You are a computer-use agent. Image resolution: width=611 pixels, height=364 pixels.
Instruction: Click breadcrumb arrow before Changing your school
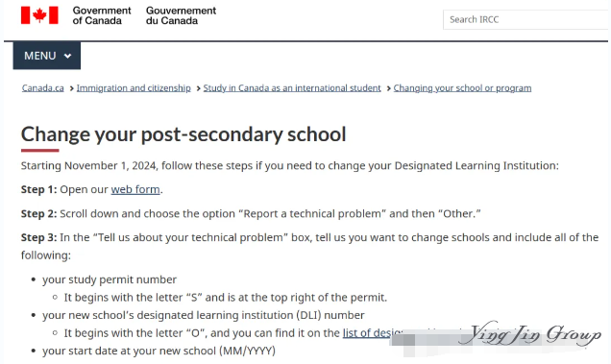coord(388,89)
